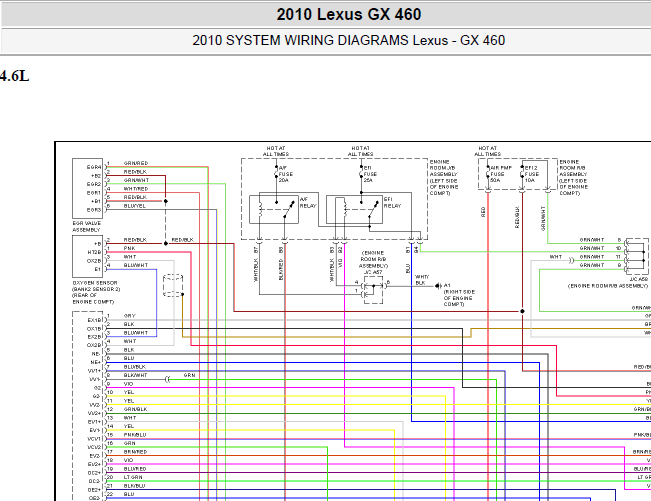Click the "A1 (RIGHT SIDE OF ENGINE COMPT)" ground label
The height and width of the screenshot is (501, 651).
tap(459, 295)
